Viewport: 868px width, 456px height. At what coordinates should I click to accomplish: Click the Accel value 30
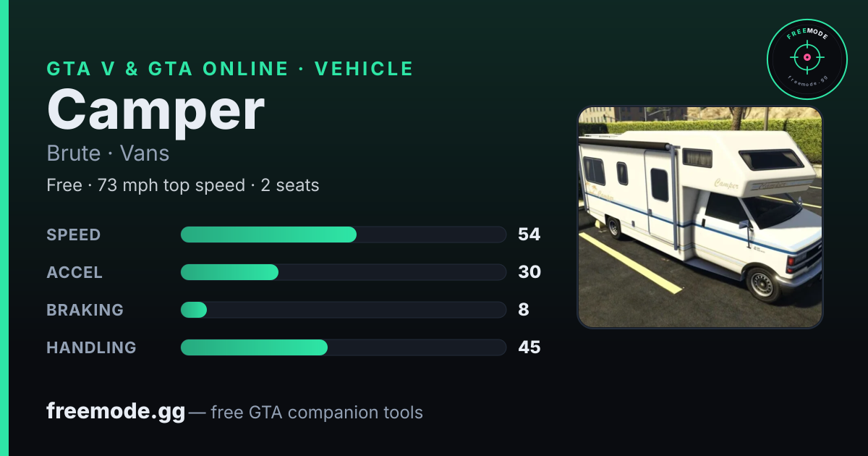pyautogui.click(x=529, y=272)
